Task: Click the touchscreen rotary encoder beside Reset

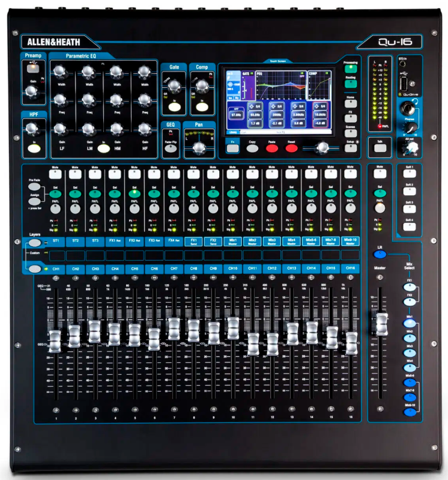Action: (x=322, y=148)
